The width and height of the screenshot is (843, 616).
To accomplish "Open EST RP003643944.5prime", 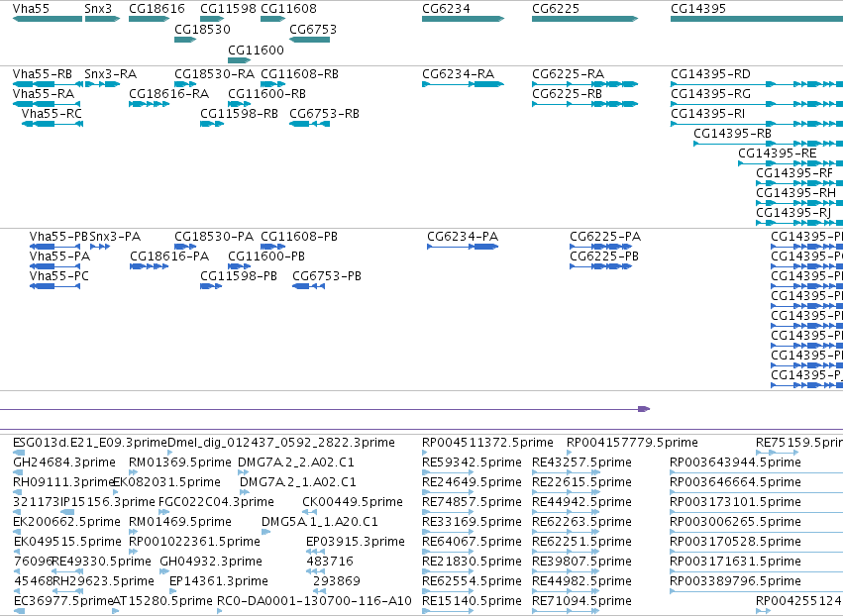I will point(757,472).
